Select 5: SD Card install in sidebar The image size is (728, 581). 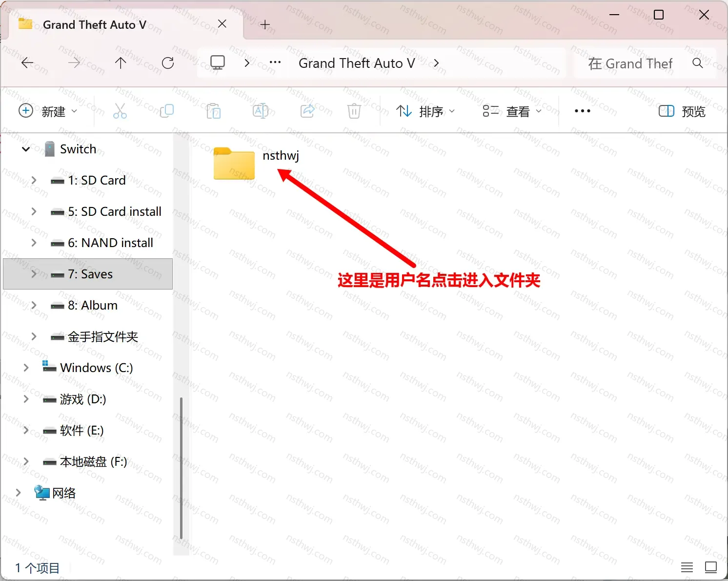click(x=115, y=211)
